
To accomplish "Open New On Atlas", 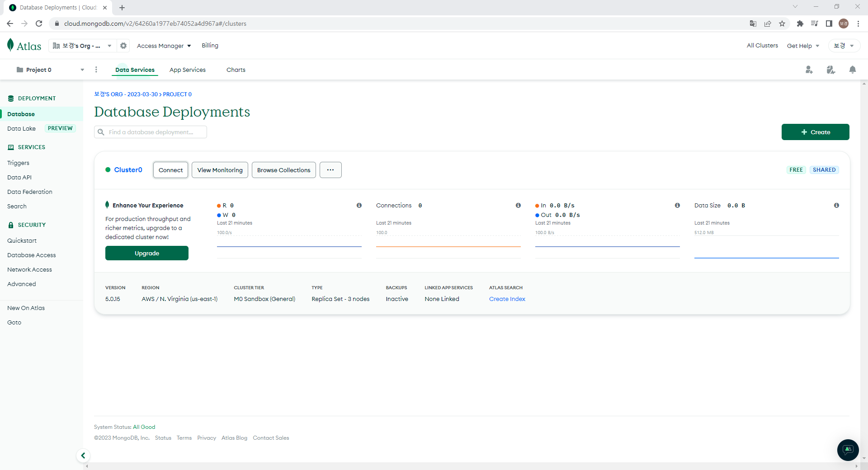I will click(26, 308).
